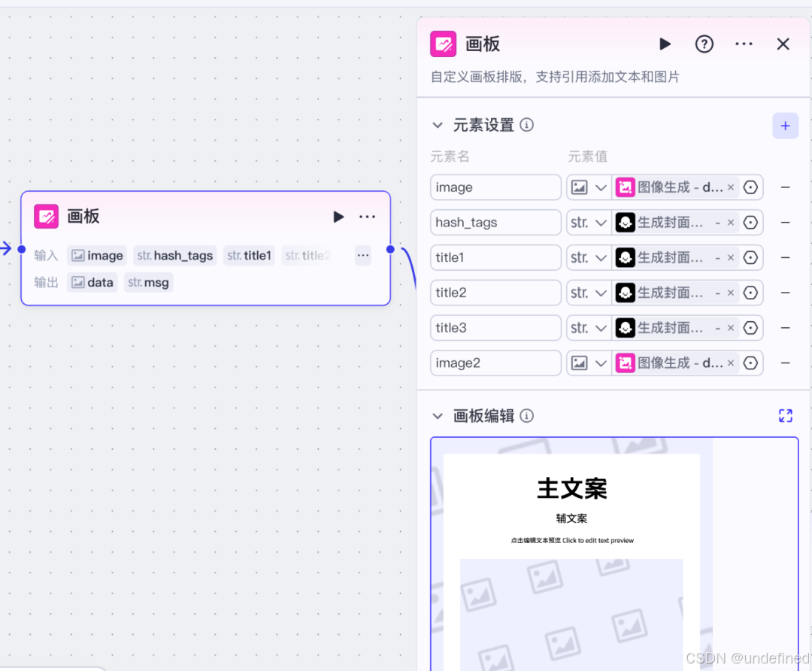
Task: Remove the image element row
Action: coord(785,187)
